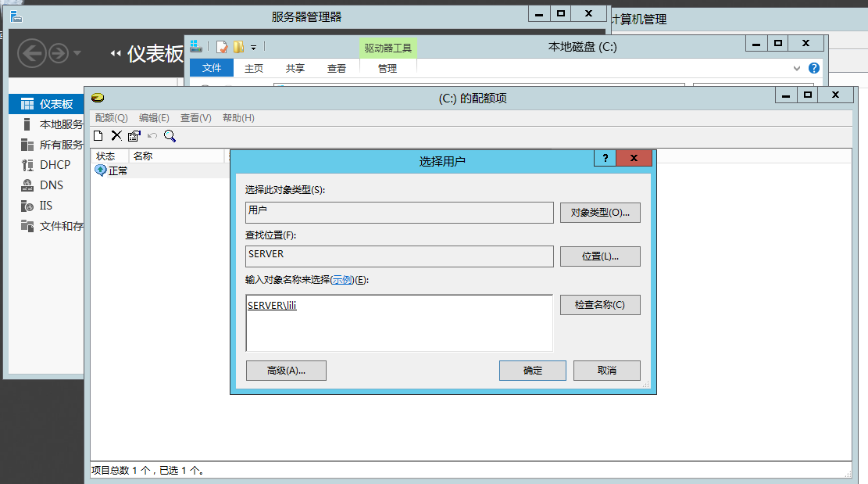This screenshot has height=484, width=868.
Task: Maximize the quota entries window
Action: point(808,95)
